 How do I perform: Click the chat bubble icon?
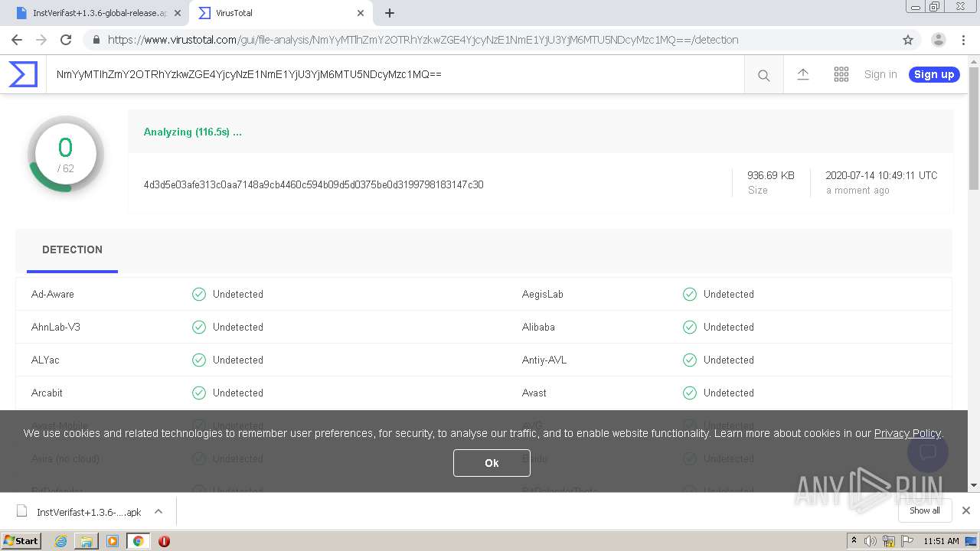(928, 452)
